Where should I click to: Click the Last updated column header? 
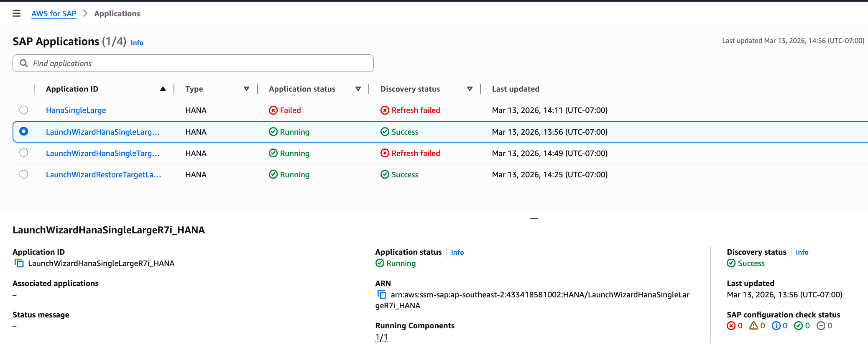[516, 89]
